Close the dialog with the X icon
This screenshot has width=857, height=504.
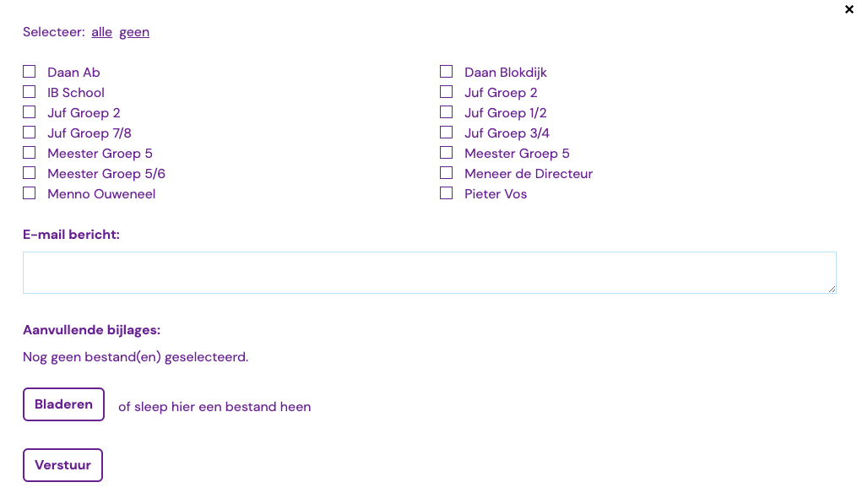pyautogui.click(x=849, y=10)
